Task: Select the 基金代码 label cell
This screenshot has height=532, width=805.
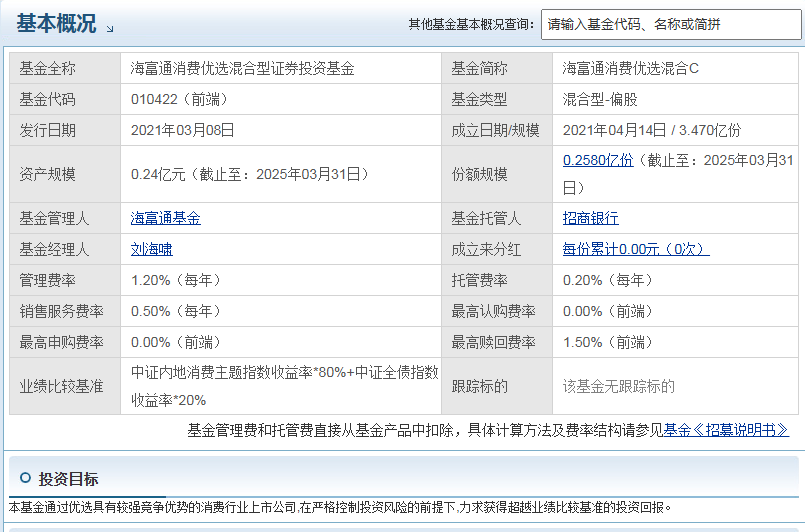Action: 65,99
